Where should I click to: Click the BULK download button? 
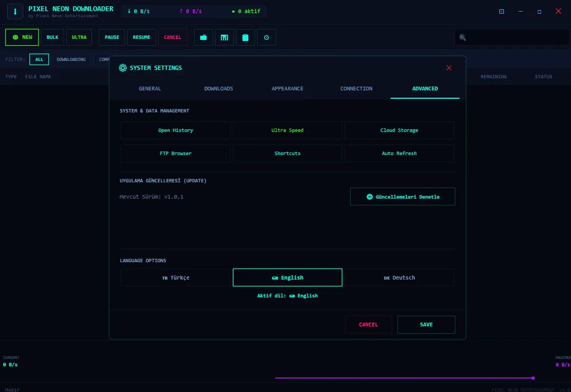(53, 37)
